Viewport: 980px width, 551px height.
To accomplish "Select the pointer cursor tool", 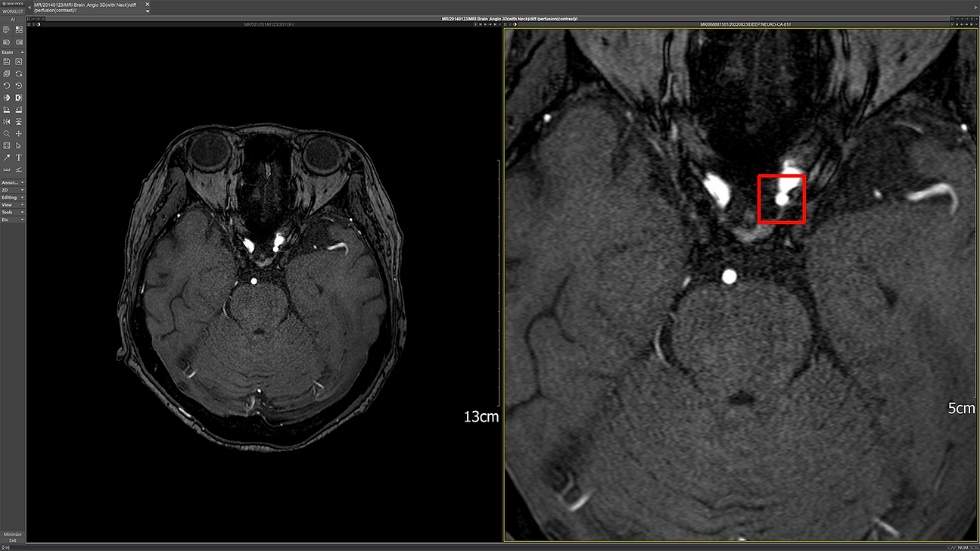I will pos(19,145).
